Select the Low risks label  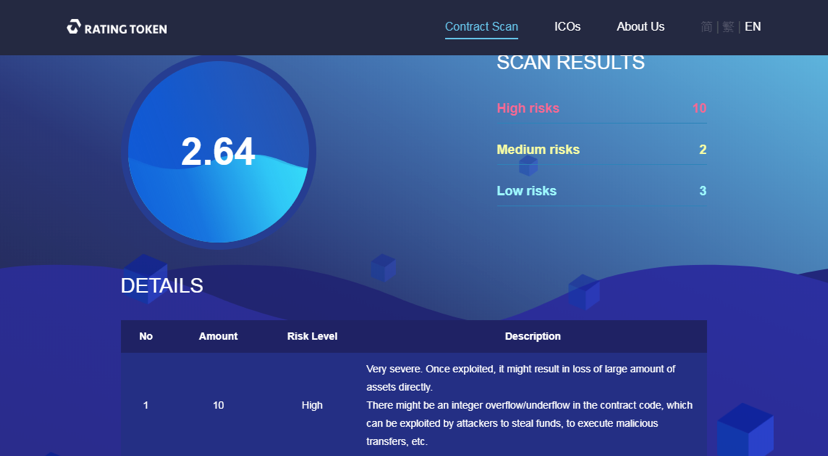click(526, 191)
